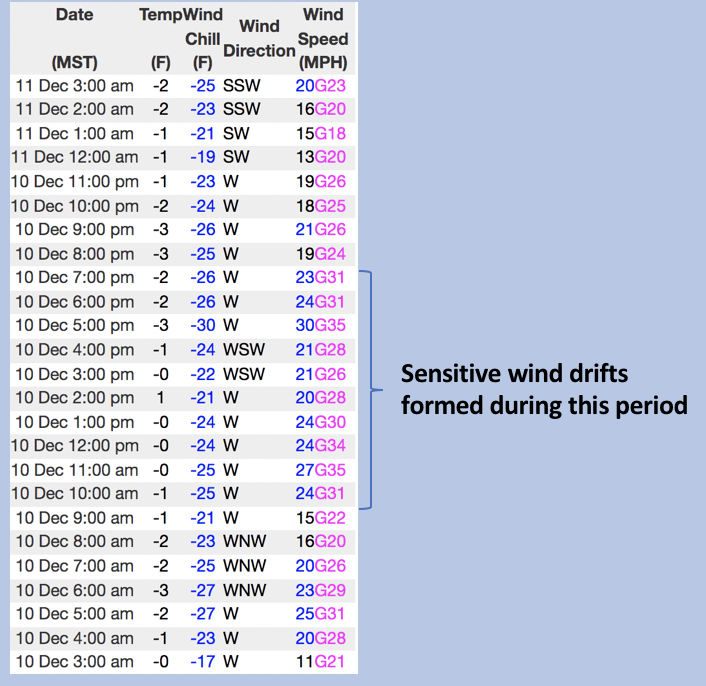Click the 27G35 wind speed value

pyautogui.click(x=322, y=469)
